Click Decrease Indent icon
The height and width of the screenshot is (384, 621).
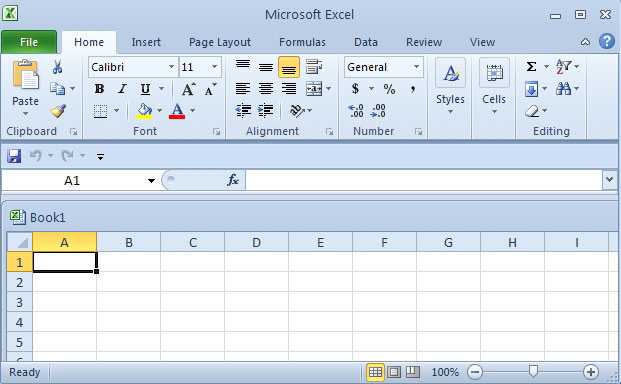click(x=243, y=111)
